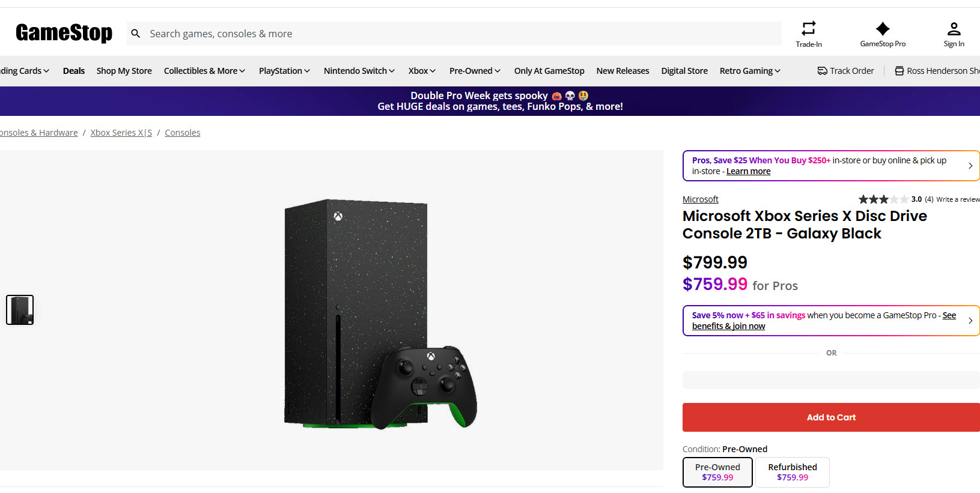Click the Track Order truck icon
980x493 pixels.
822,71
